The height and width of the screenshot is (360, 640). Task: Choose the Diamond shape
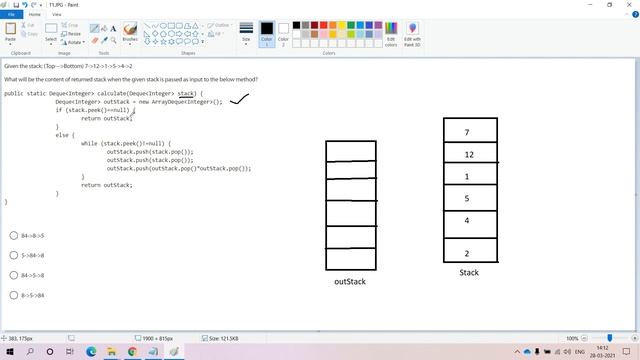[155, 34]
